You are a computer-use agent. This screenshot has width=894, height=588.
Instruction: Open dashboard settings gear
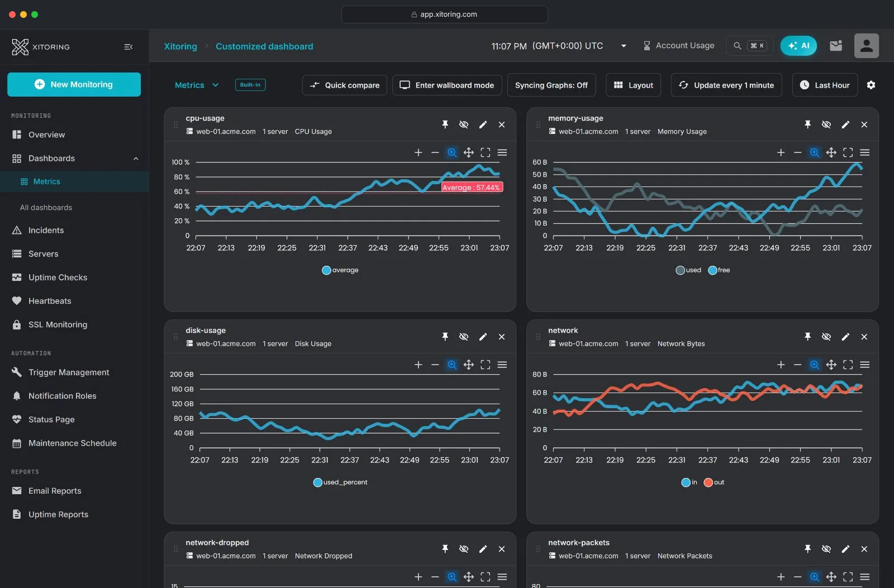pos(871,85)
